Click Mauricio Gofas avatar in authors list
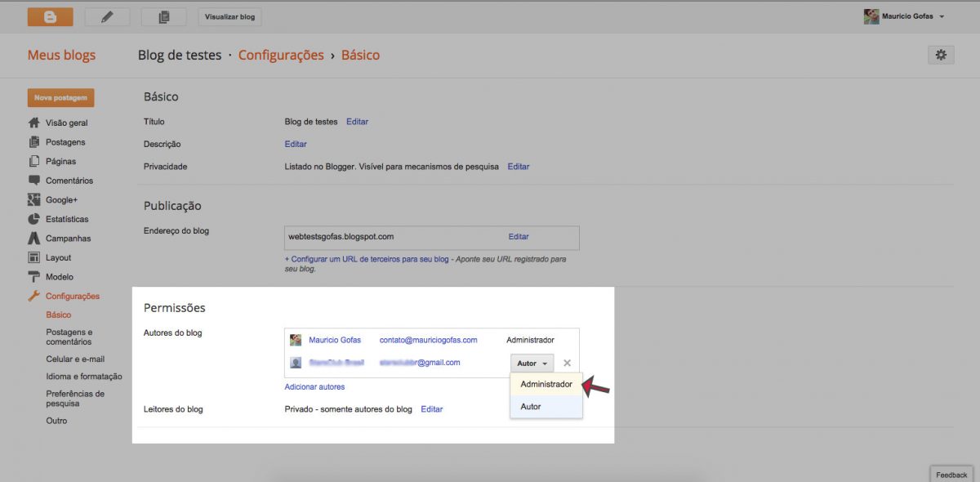 click(296, 340)
